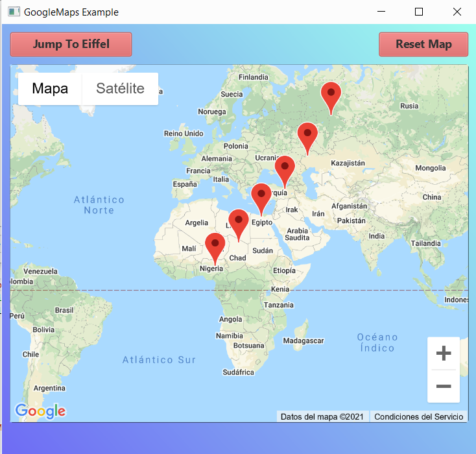
Task: Minimize the GoogleMaps Example window
Action: coord(381,12)
